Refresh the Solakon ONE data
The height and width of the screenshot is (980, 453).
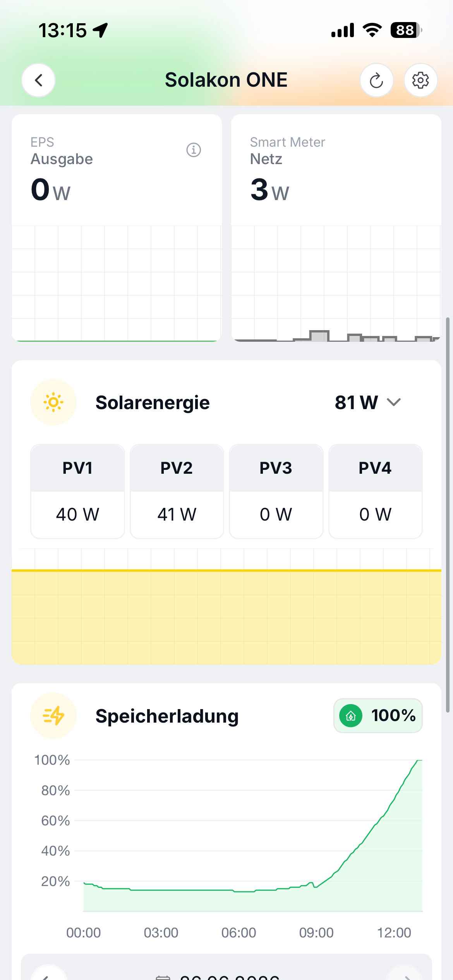click(376, 80)
